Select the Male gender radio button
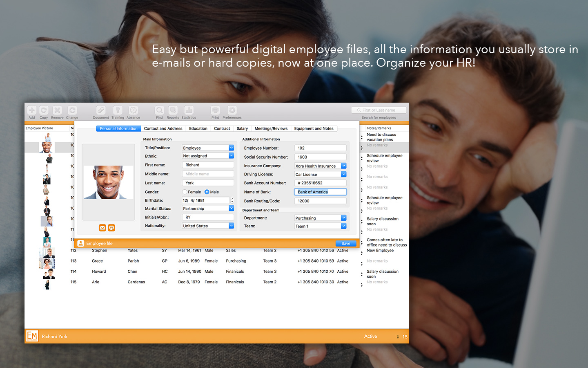Screen dimensions: 588x368 click(207, 192)
